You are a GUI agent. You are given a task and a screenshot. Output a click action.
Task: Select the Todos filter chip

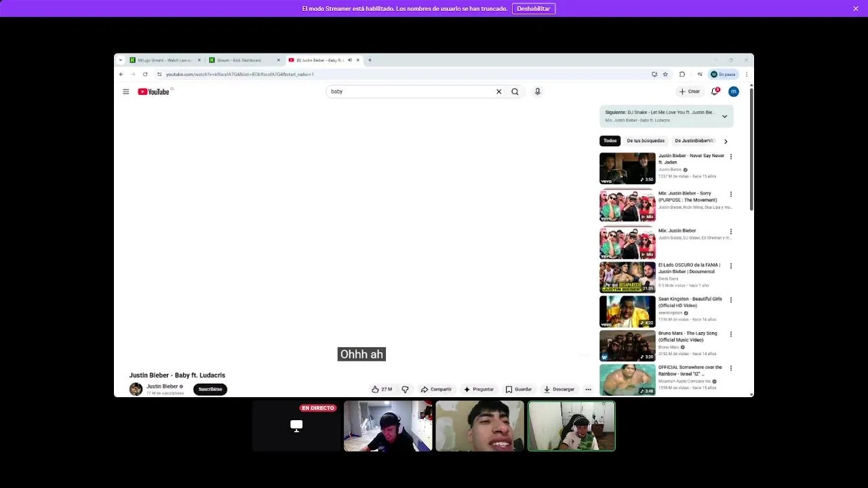[x=610, y=141]
